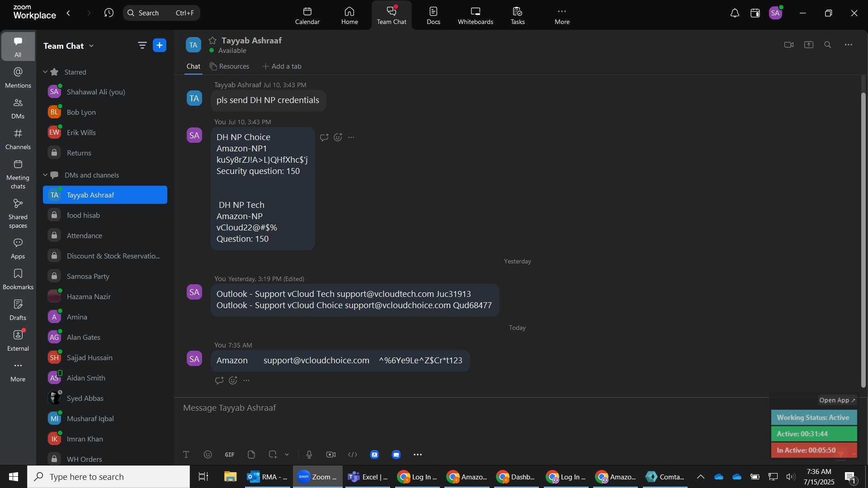The width and height of the screenshot is (868, 488).
Task: Switch to the Resources tab
Action: click(229, 66)
